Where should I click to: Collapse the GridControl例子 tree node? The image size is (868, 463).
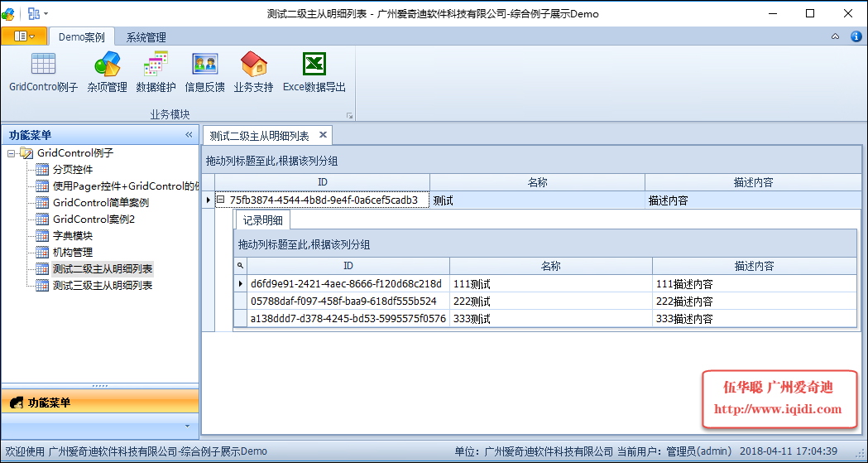(11, 153)
